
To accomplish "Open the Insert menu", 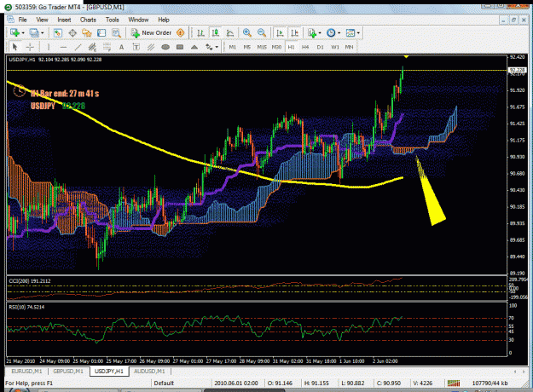I will 64,20.
